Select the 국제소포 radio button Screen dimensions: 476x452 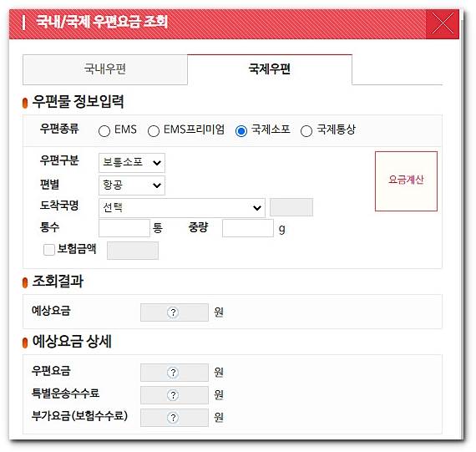(x=241, y=131)
